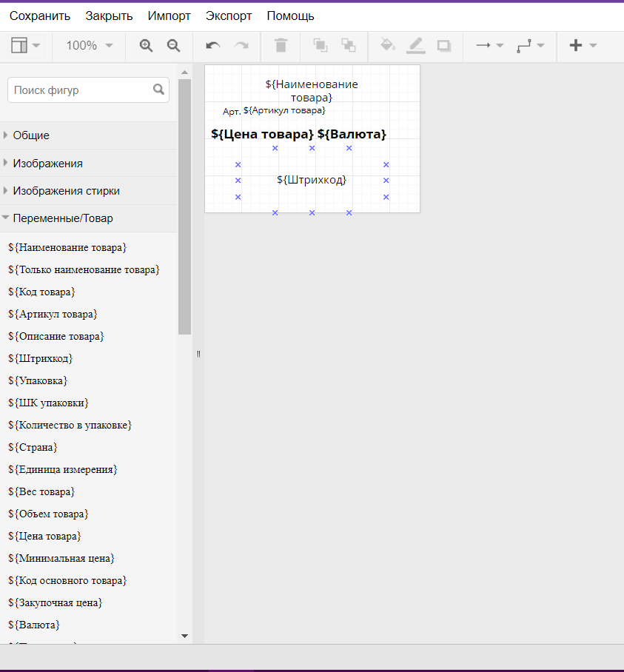
Task: Open the connection arrow style dropdown
Action: [x=489, y=45]
